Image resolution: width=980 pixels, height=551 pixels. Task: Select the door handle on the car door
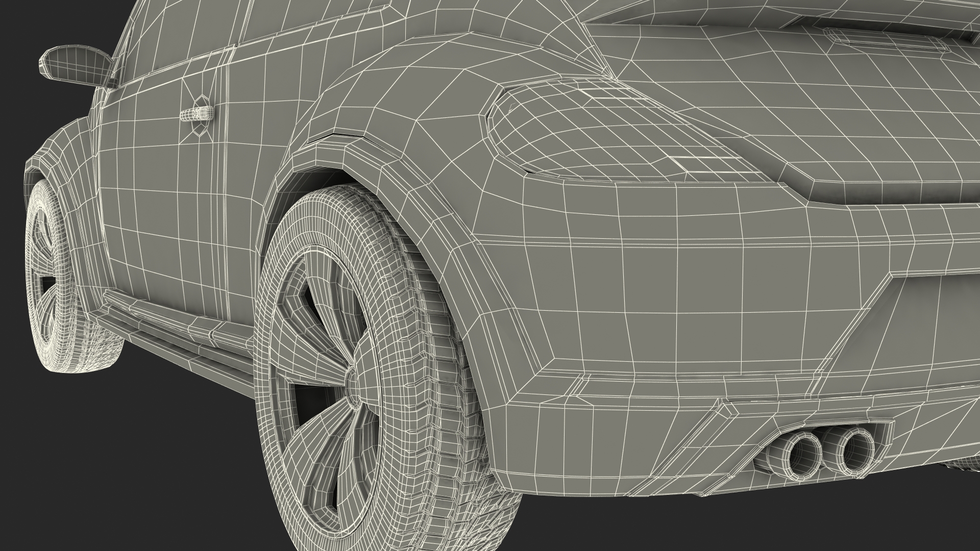pyautogui.click(x=196, y=114)
